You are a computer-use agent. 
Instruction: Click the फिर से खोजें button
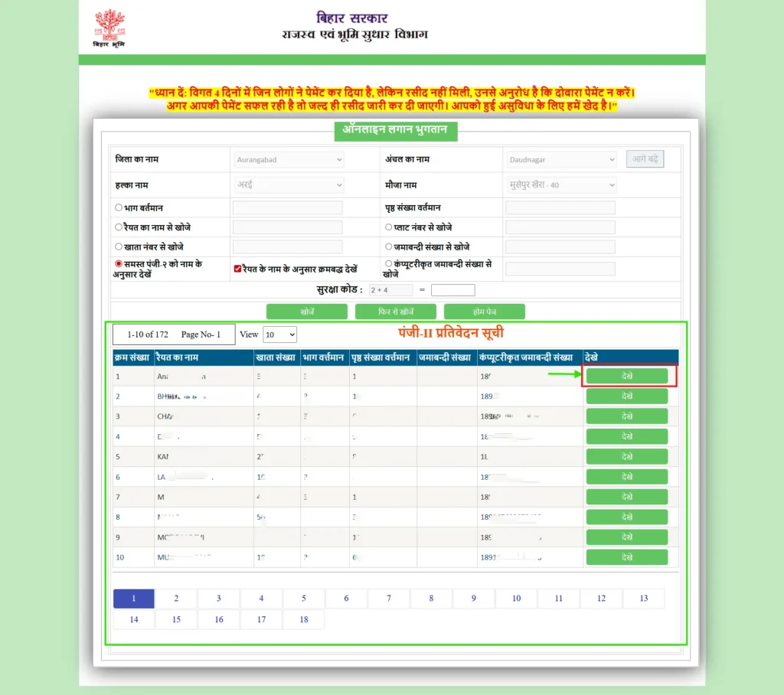(396, 312)
